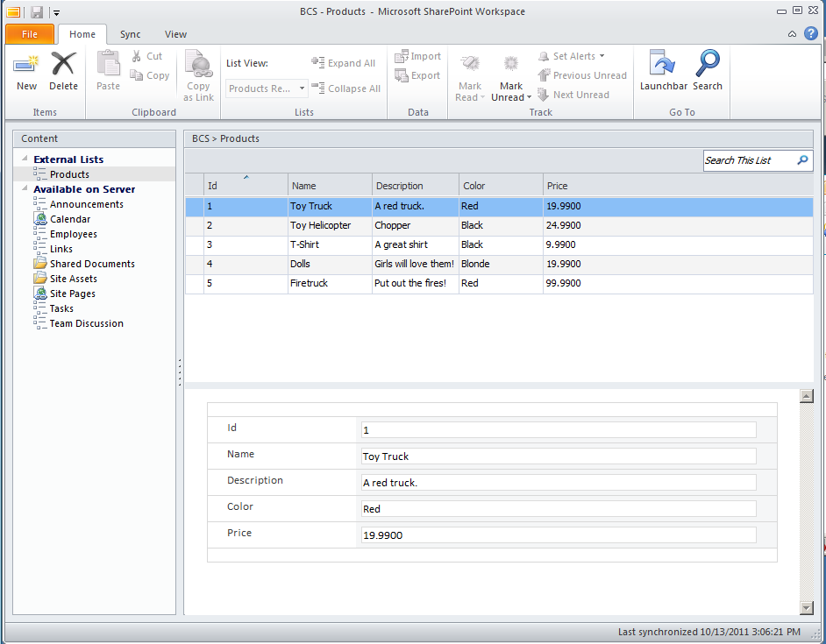Click the Paste clipboard icon
Viewport: 826px width, 644px height.
pyautogui.click(x=108, y=64)
